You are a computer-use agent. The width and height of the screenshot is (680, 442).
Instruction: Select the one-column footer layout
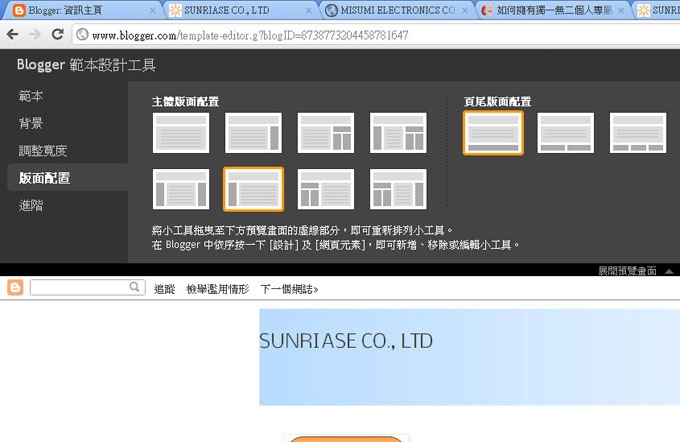(x=493, y=133)
